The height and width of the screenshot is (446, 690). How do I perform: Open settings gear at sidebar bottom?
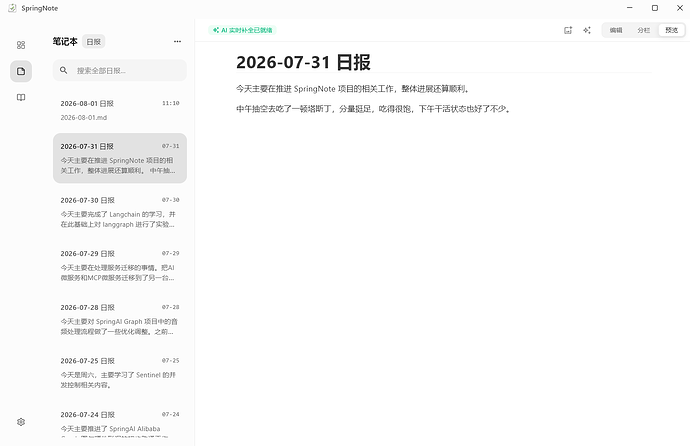click(21, 422)
